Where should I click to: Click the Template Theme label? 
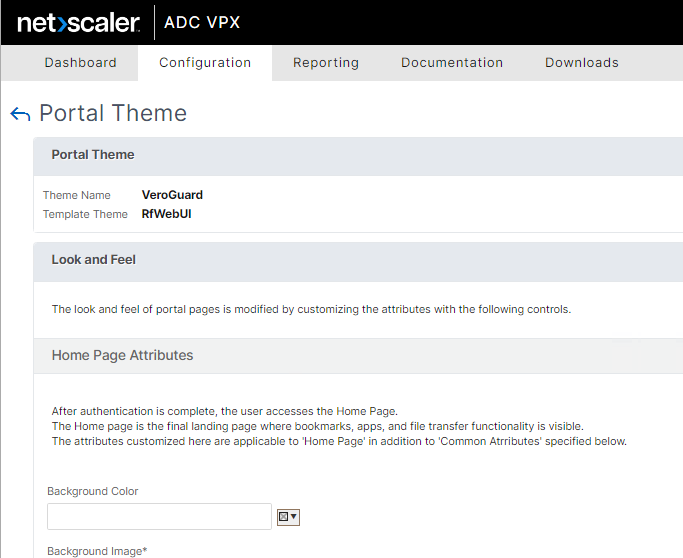click(x=85, y=214)
